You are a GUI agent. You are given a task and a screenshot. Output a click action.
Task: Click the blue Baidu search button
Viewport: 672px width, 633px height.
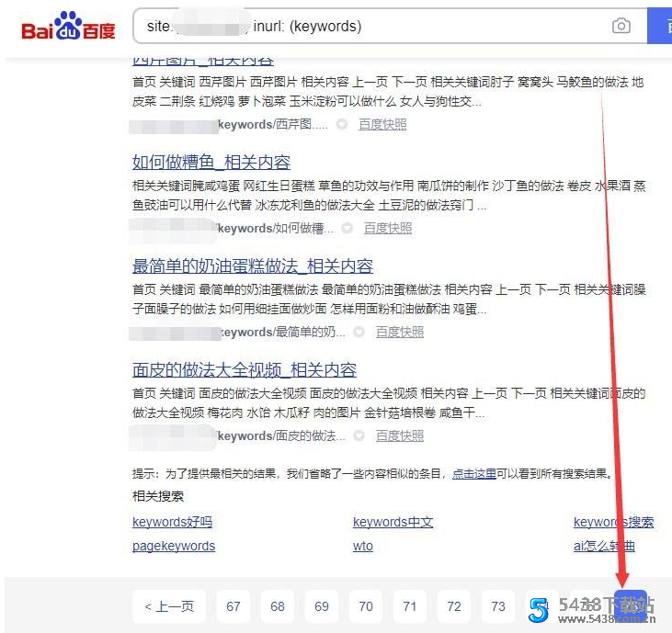point(659,26)
